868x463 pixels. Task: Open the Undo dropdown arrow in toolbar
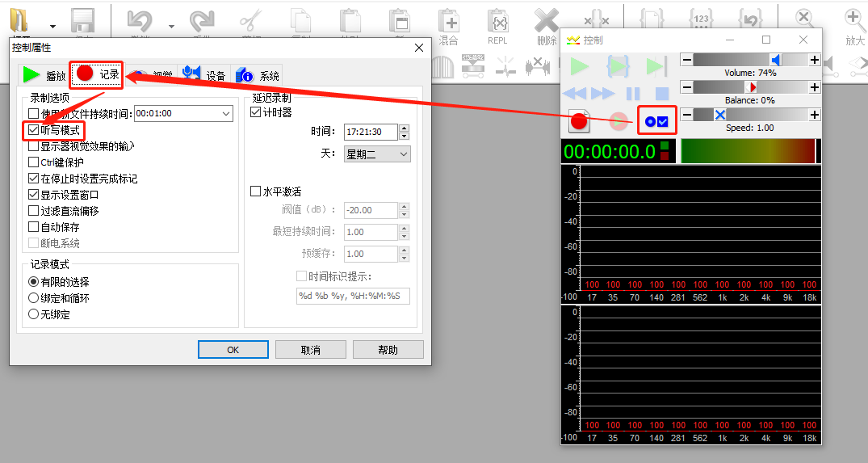[x=171, y=26]
